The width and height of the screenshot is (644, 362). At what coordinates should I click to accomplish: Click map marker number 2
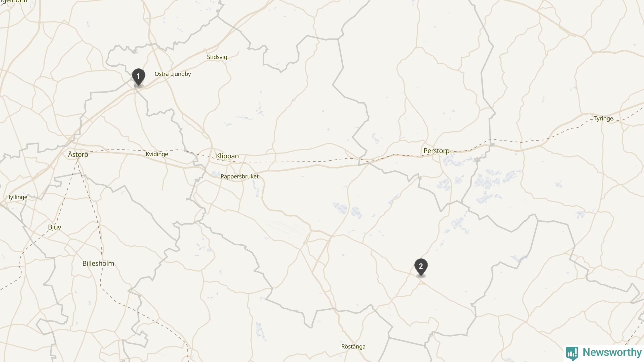(x=421, y=267)
